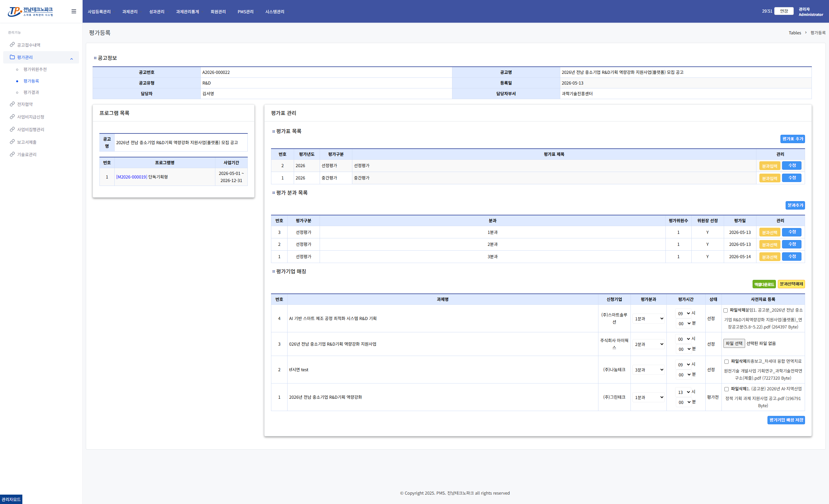Open 평가분과 dropdown for 주식회사 아이웍스
The image size is (829, 504).
pyautogui.click(x=648, y=344)
